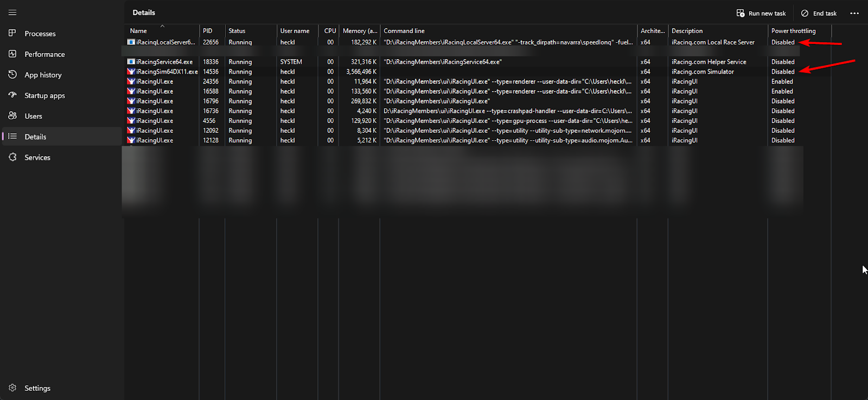Click icon of iRacingUI.exe PID 12092
The height and width of the screenshot is (400, 868).
(131, 130)
